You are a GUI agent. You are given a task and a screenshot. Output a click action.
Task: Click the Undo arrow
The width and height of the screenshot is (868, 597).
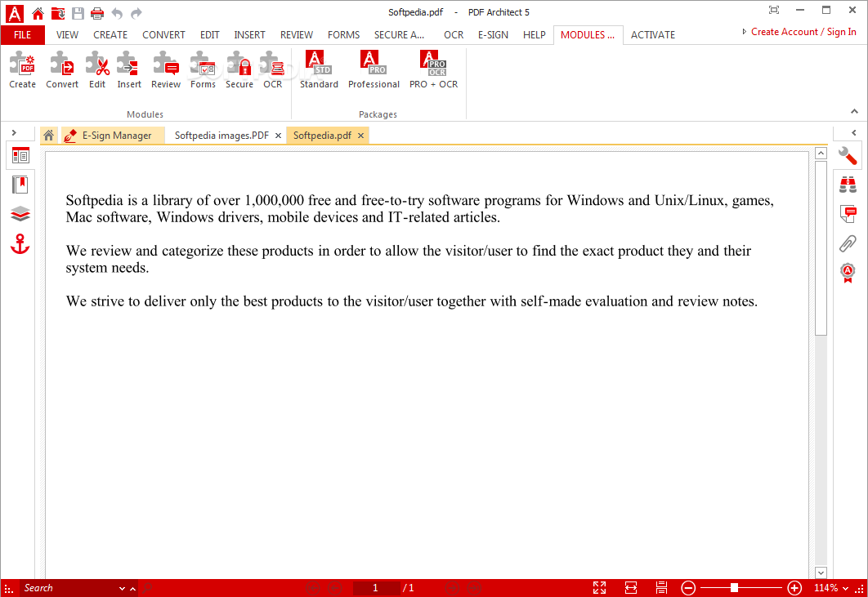(x=117, y=13)
